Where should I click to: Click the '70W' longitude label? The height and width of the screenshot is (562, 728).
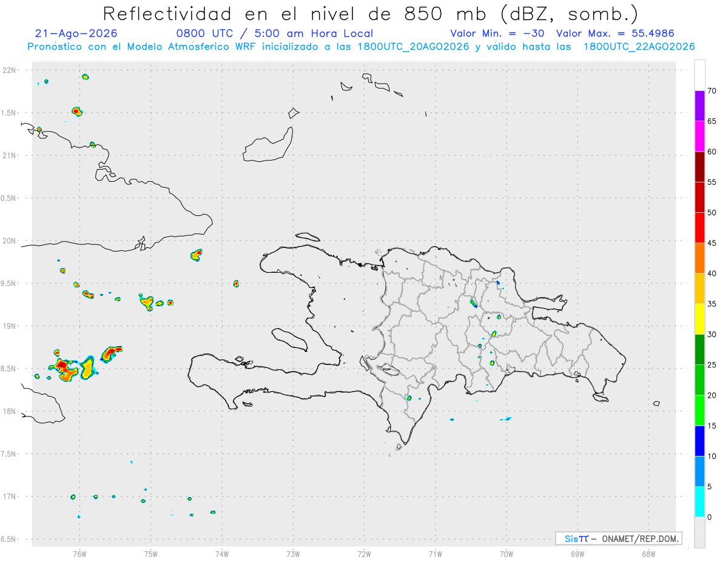point(507,554)
